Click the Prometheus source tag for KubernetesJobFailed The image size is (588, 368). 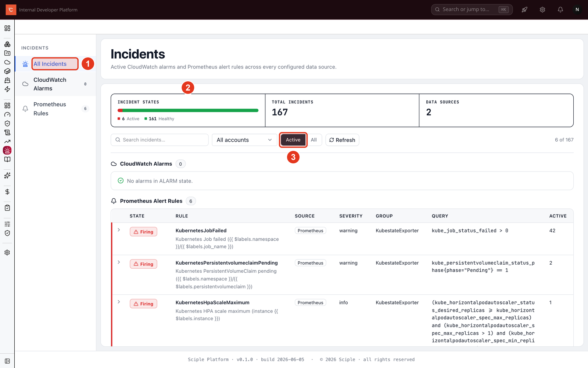point(311,231)
